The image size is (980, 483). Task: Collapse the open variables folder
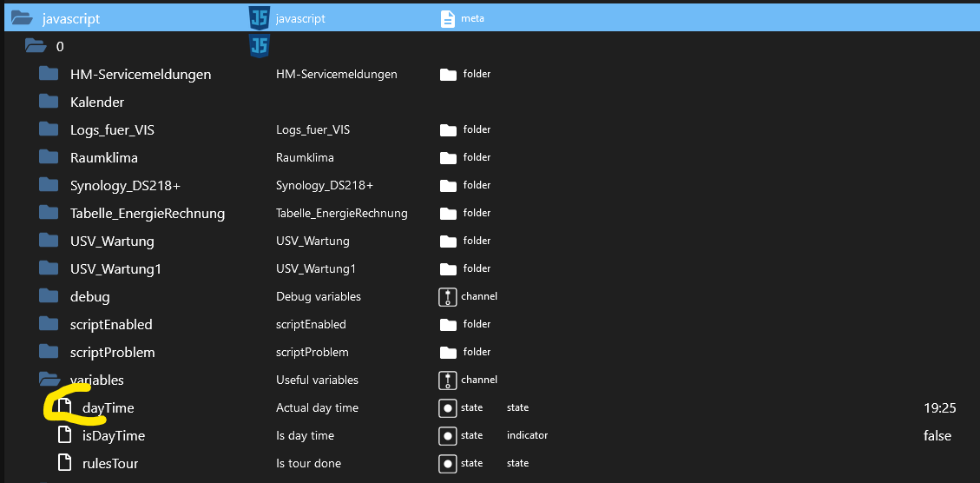point(49,380)
